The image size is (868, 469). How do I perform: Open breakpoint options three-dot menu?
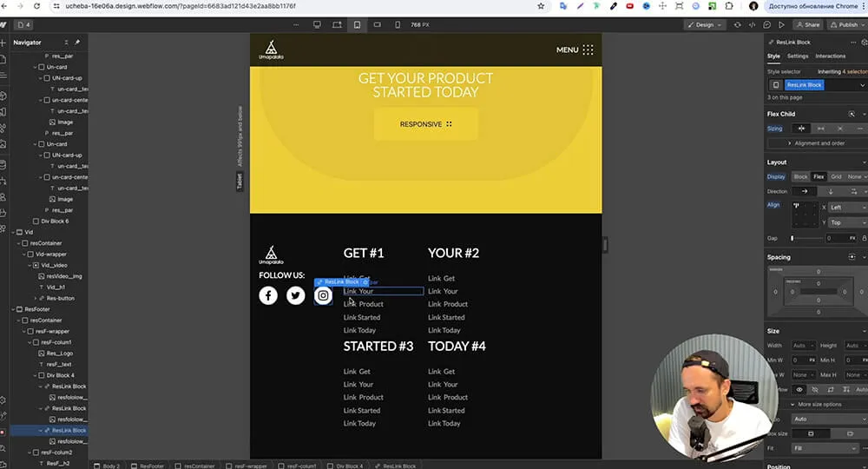(x=296, y=25)
